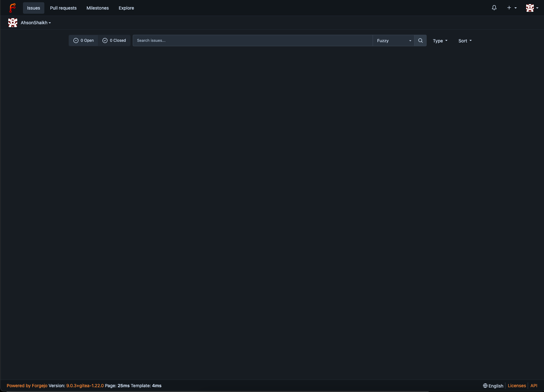Open the notifications bell
The height and width of the screenshot is (392, 544).
[494, 8]
